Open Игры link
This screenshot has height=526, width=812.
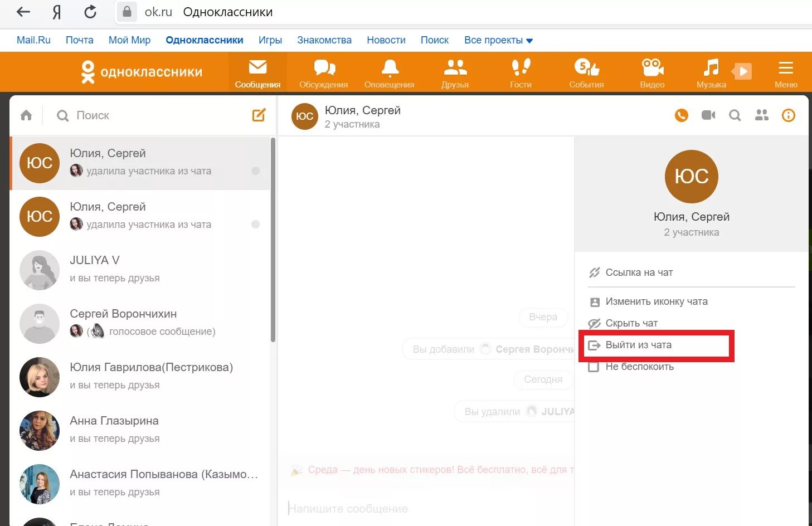click(x=270, y=40)
